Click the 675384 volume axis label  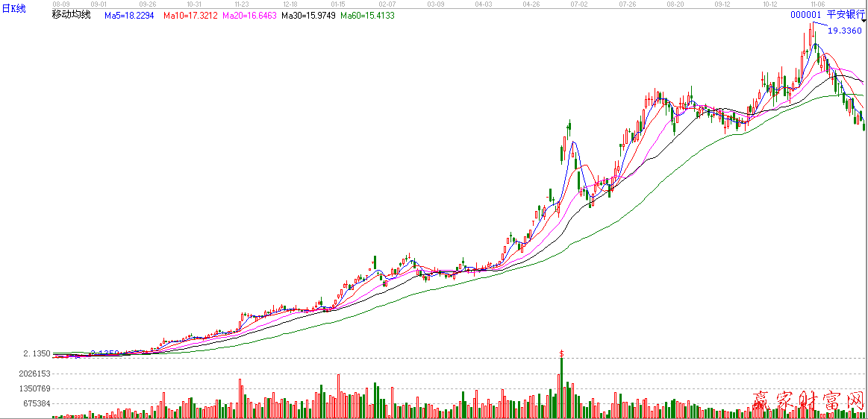click(37, 403)
